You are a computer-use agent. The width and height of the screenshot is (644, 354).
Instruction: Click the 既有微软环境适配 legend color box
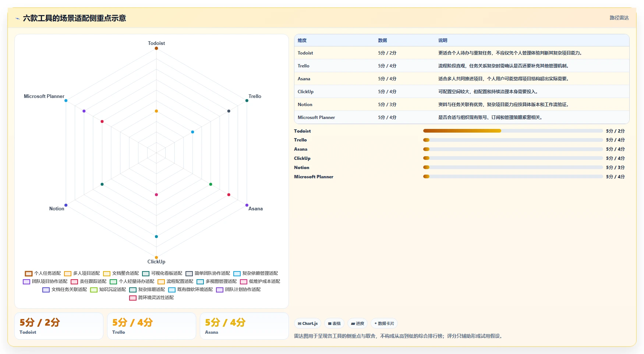[172, 290]
